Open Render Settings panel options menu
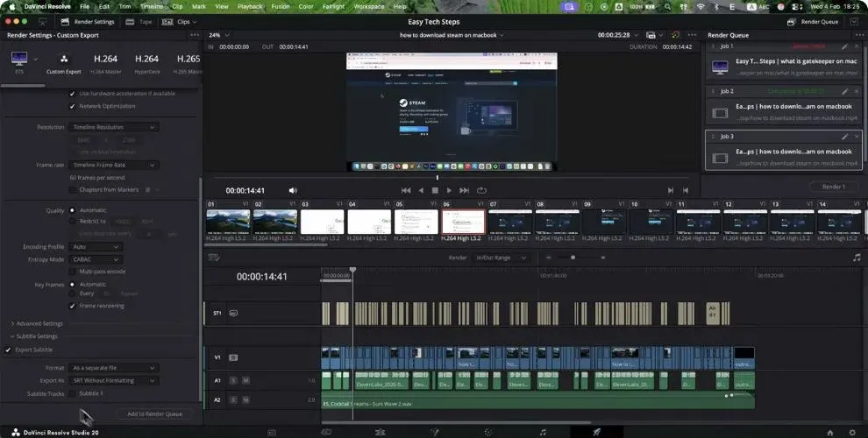 click(195, 35)
